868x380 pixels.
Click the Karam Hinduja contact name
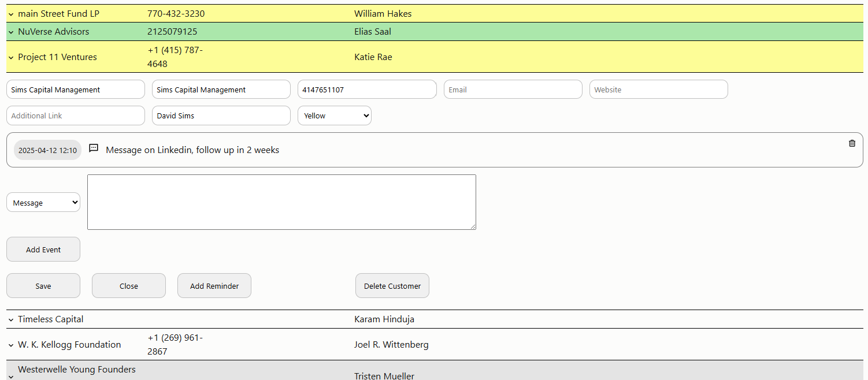click(384, 319)
